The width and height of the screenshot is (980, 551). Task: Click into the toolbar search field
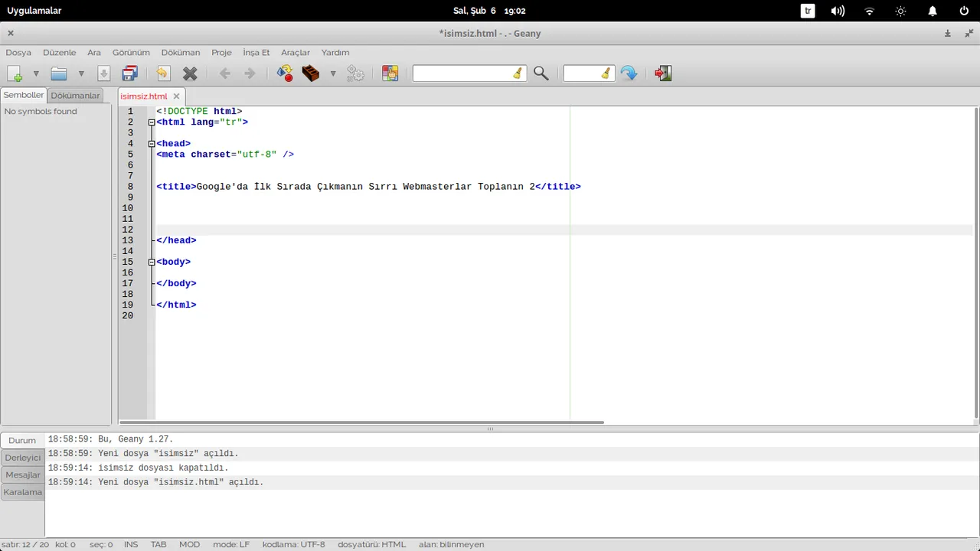click(x=462, y=73)
